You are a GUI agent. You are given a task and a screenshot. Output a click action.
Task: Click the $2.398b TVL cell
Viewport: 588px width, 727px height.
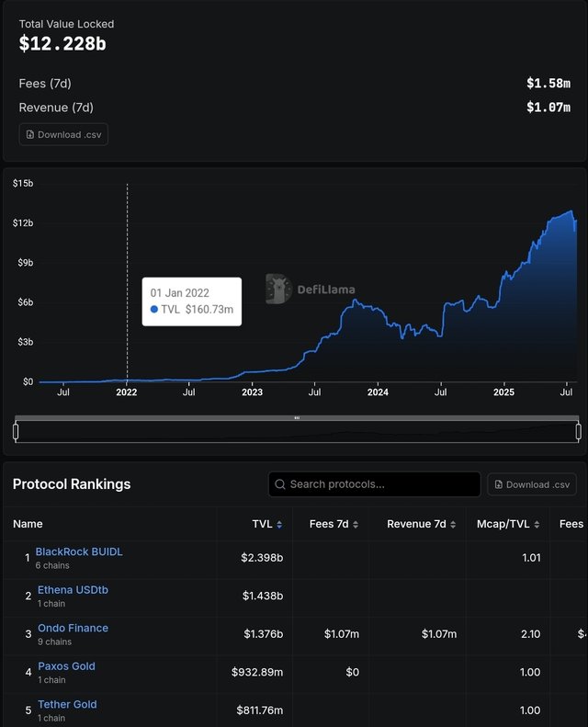click(262, 557)
